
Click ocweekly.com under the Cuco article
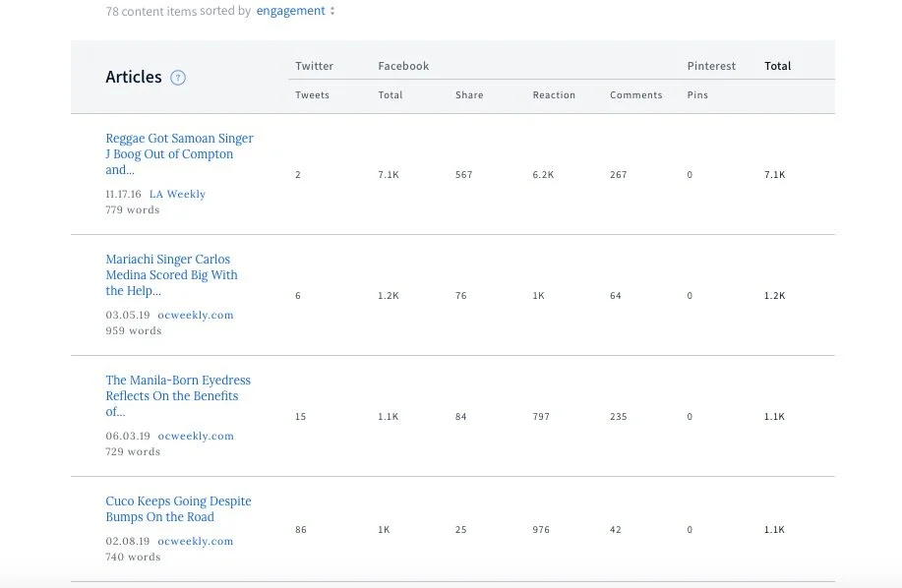pos(195,542)
